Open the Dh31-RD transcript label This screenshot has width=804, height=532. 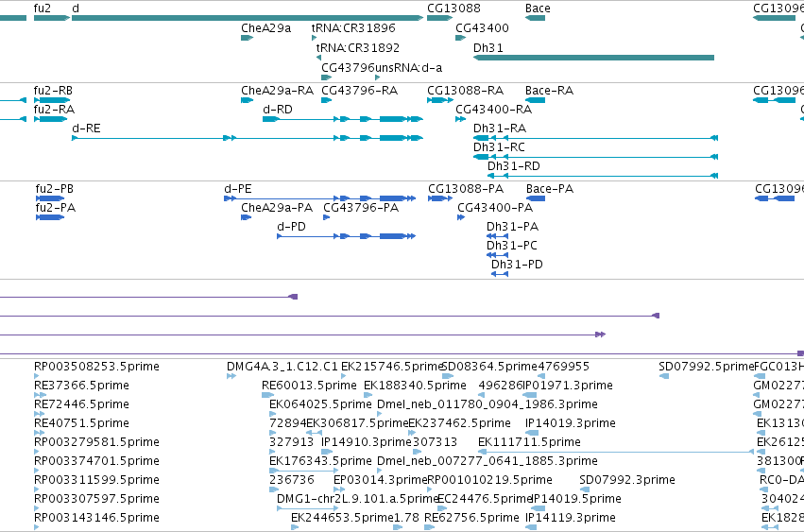513,166
